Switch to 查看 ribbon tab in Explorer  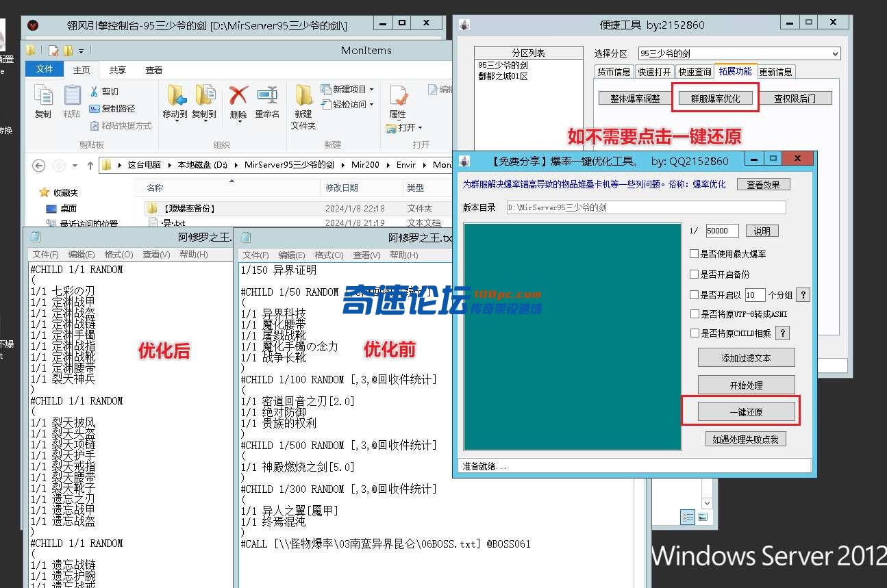tap(154, 70)
